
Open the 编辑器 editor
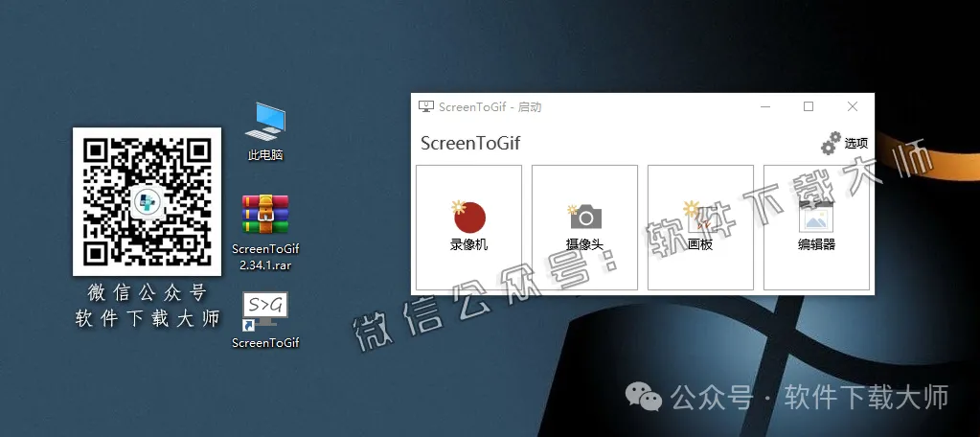pos(817,227)
